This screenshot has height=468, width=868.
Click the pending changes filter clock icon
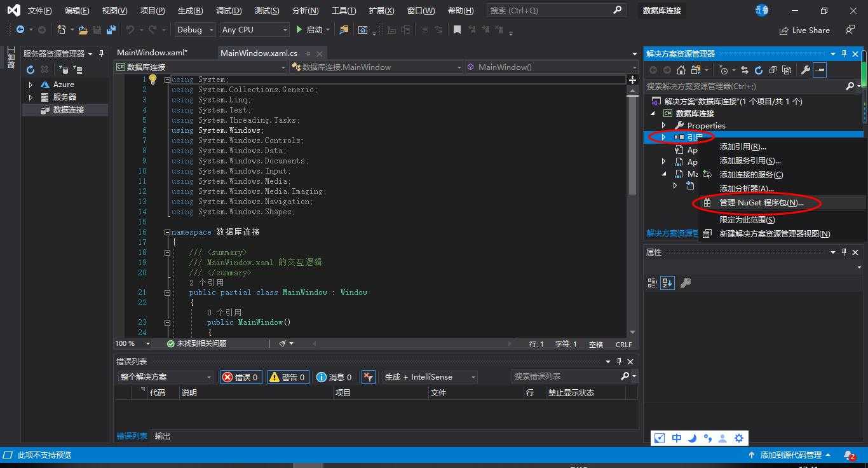pos(723,70)
